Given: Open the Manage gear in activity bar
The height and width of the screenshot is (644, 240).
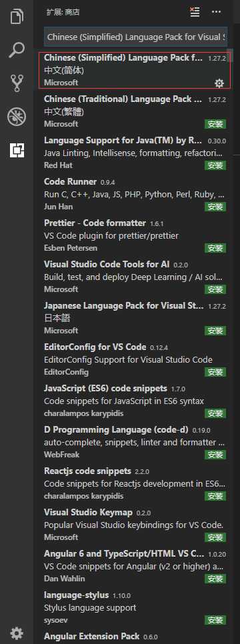Looking at the screenshot, I should [x=17, y=633].
